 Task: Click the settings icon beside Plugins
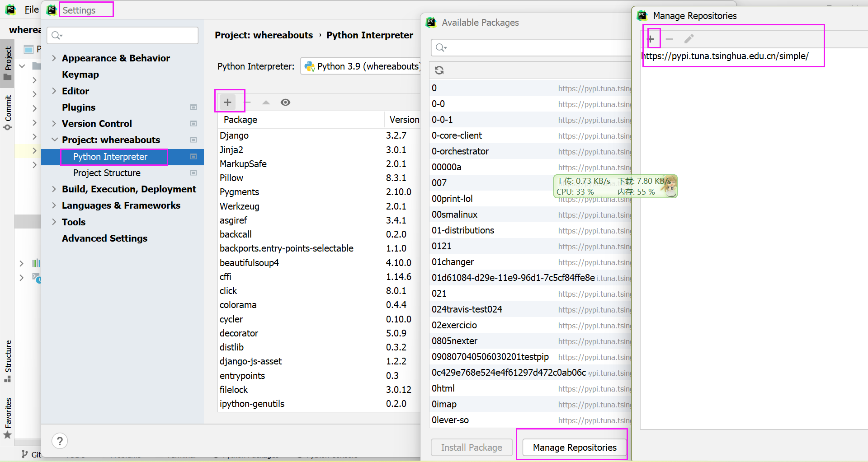193,107
